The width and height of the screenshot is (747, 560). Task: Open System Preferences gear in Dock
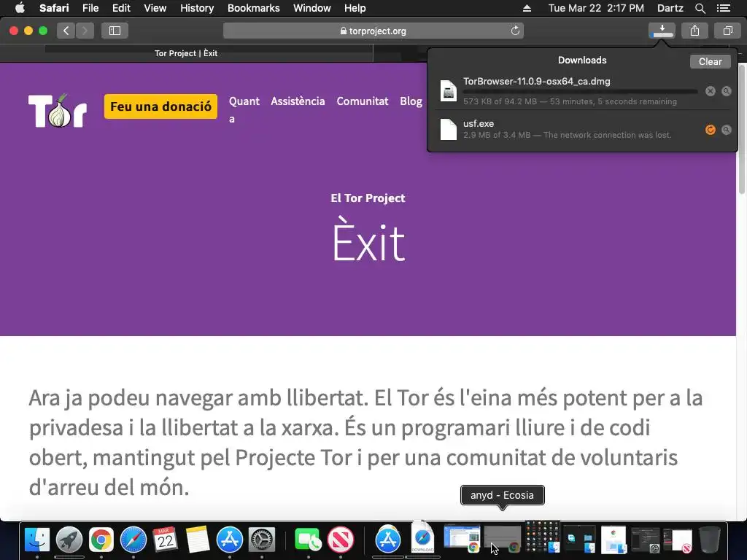coord(262,540)
